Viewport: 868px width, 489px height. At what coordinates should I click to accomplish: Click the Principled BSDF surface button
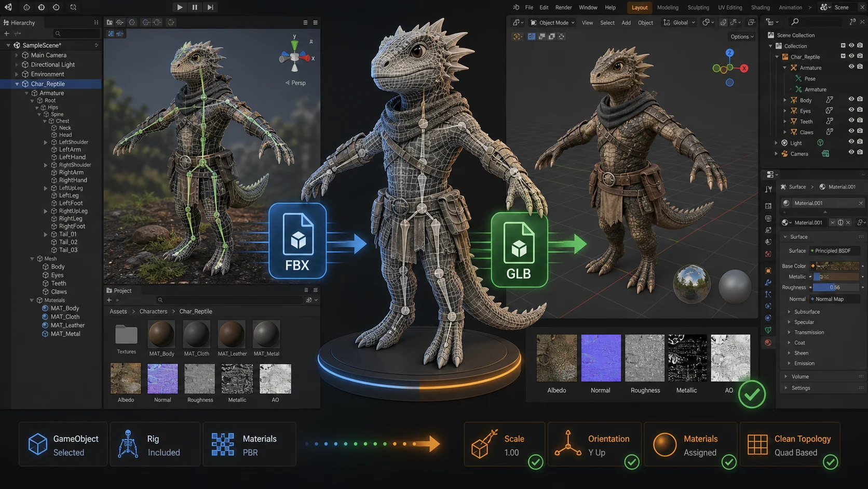point(834,251)
